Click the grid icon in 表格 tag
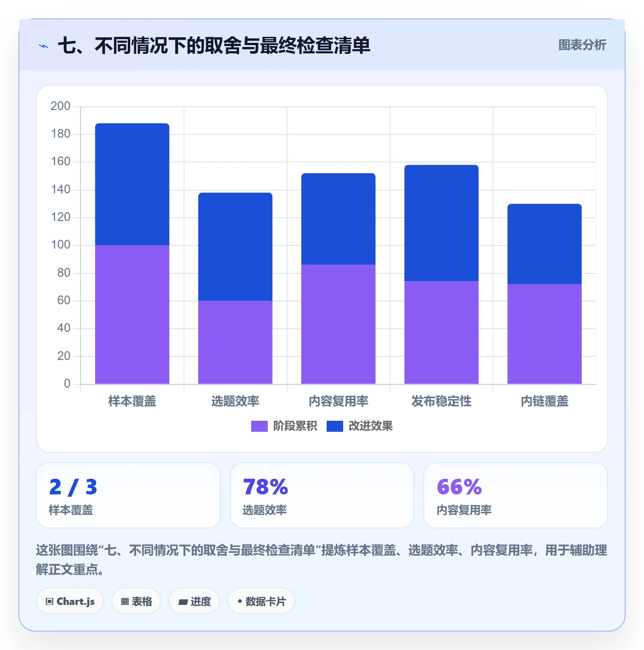This screenshot has width=644, height=650. click(x=125, y=601)
